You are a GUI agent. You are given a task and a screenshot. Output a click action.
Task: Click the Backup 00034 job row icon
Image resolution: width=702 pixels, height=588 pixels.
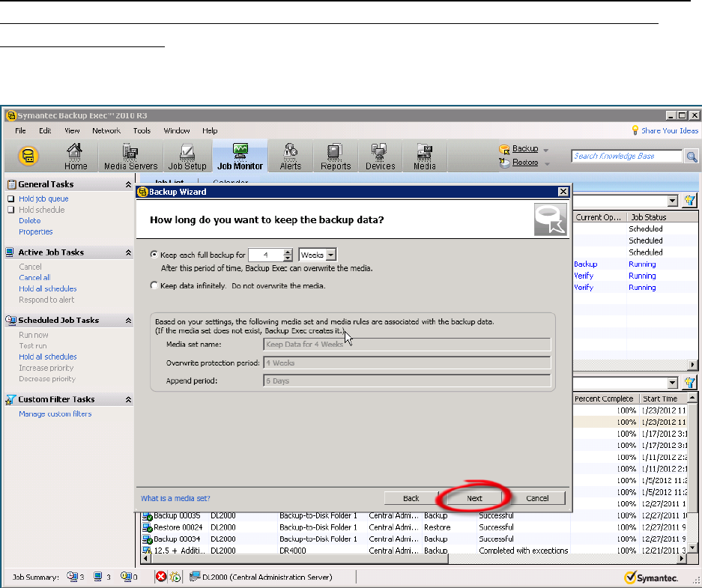coord(148,539)
